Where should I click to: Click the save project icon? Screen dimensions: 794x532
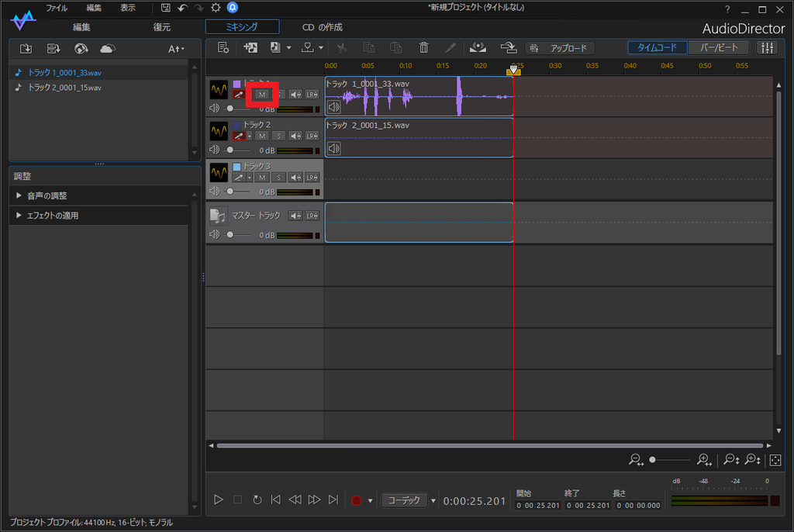[166, 8]
